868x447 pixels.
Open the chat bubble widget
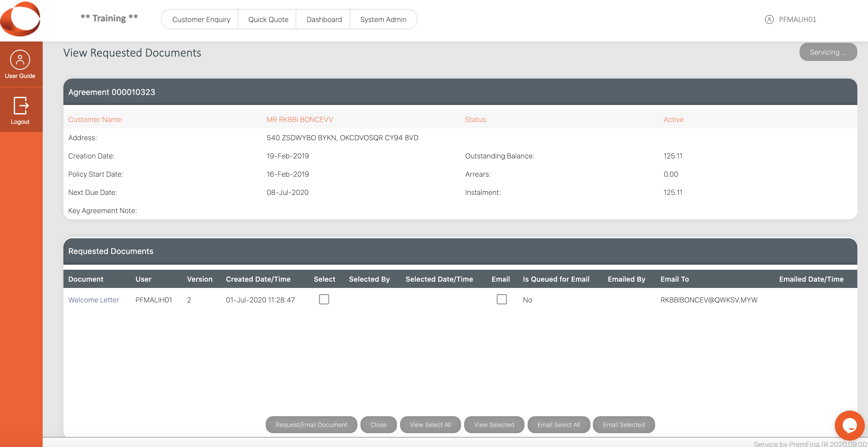pos(849,425)
